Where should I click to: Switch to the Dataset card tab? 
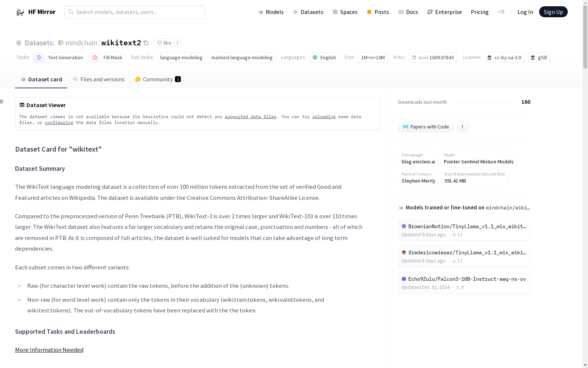[41, 79]
